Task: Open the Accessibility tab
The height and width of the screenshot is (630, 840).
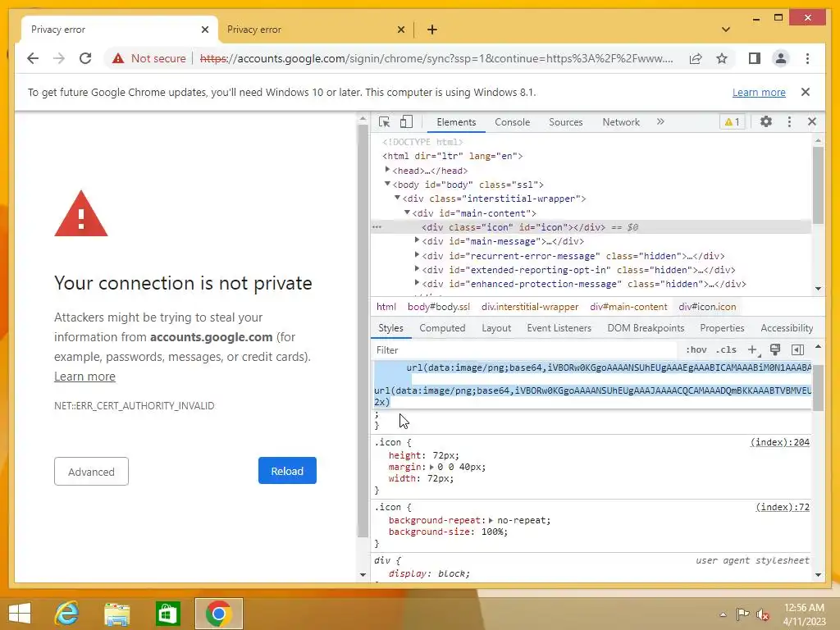Action: pyautogui.click(x=787, y=328)
